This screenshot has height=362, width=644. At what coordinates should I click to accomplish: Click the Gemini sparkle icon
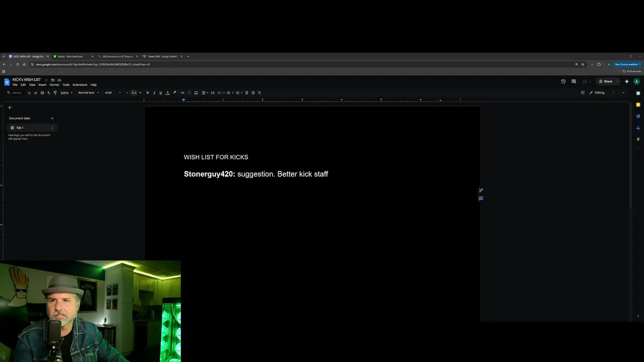click(627, 81)
